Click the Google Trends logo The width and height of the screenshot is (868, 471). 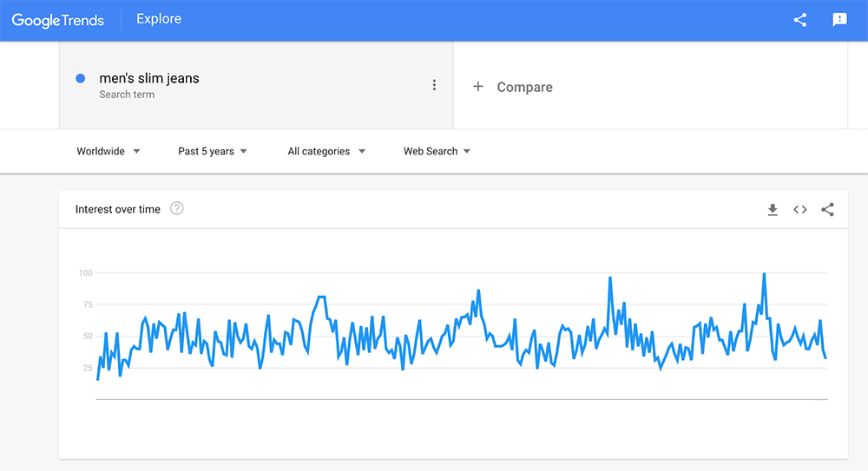57,20
